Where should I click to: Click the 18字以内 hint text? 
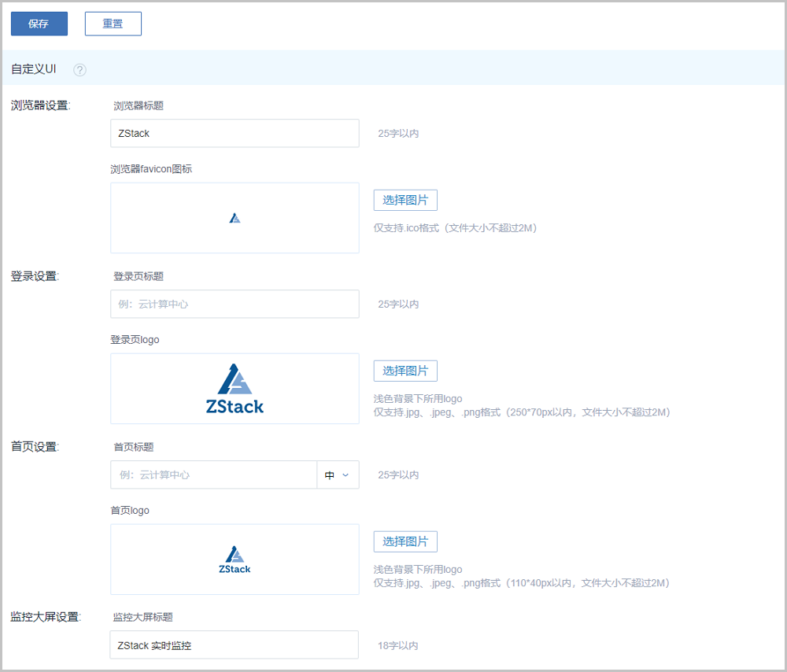click(x=398, y=645)
